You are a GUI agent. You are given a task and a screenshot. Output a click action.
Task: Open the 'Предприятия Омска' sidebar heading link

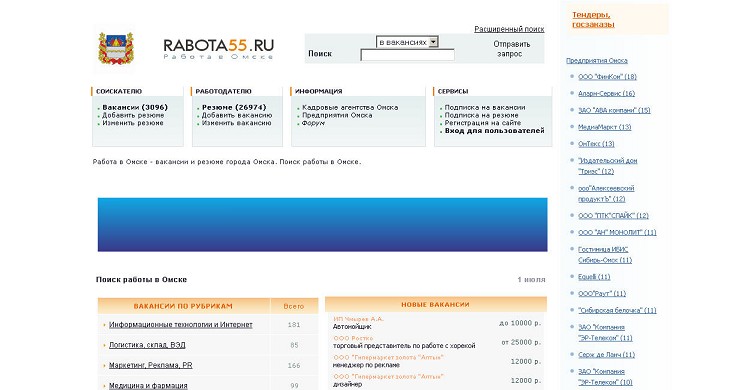(597, 61)
